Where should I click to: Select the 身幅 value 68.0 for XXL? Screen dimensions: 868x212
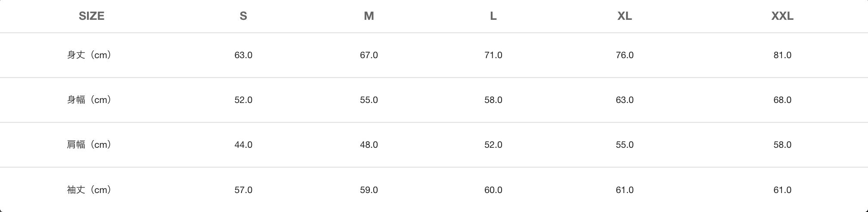pos(782,100)
